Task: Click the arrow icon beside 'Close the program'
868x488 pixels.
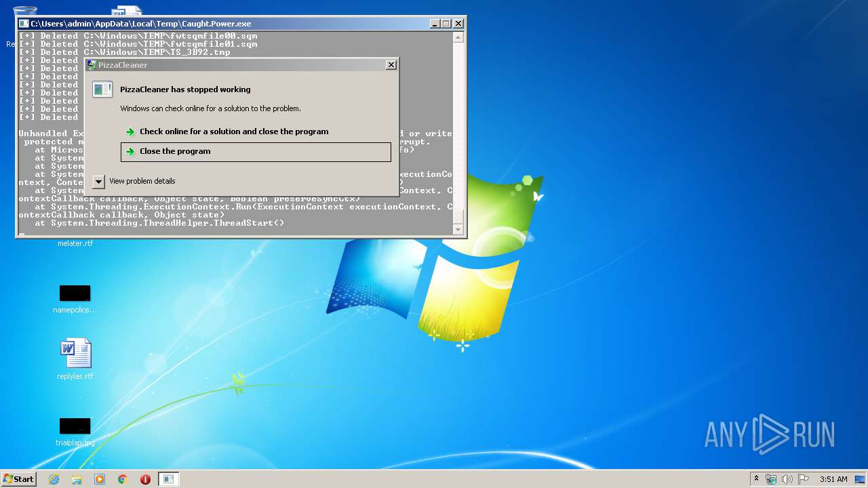Action: tap(130, 152)
